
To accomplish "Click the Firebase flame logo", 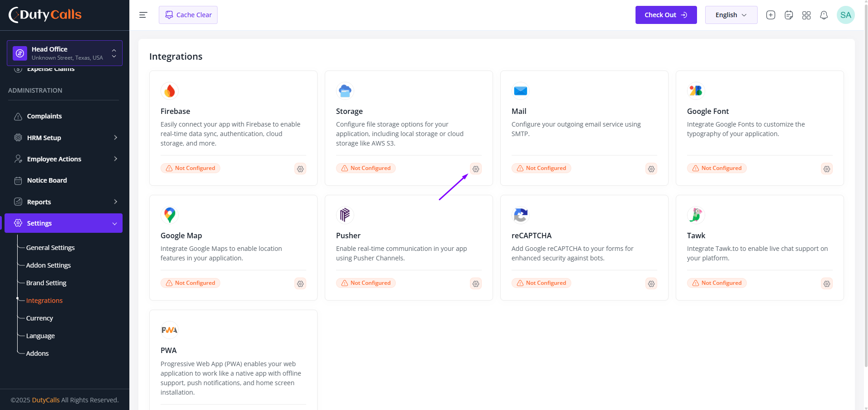I will click(170, 91).
